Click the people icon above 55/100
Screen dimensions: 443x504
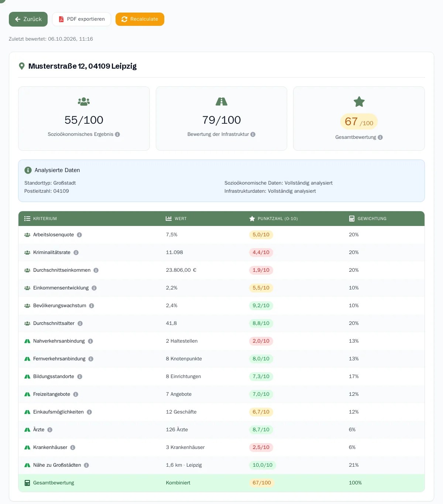tap(84, 102)
